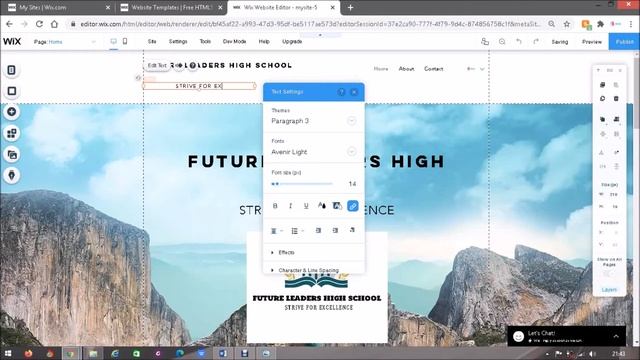The image size is (640, 360).
Task: Switch to the Website Templates browser tab
Action: coord(171,7)
